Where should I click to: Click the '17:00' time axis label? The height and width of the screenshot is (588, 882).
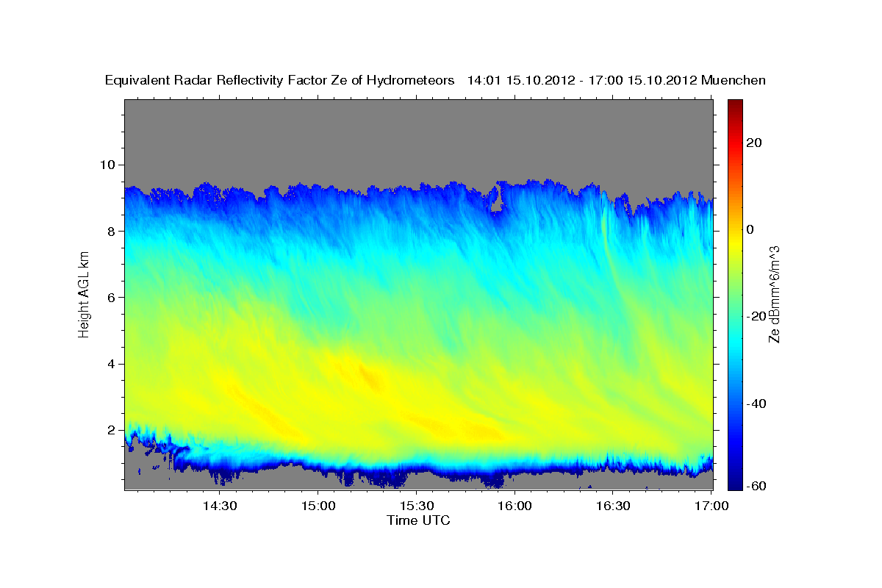[711, 506]
